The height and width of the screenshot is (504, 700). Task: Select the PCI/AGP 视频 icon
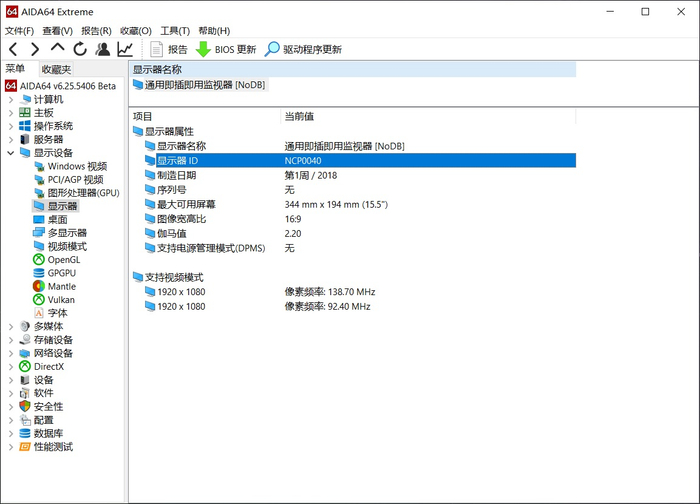tap(39, 180)
